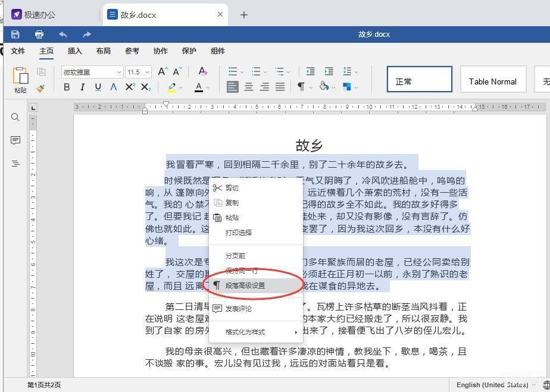
Task: Open the font size dropdown 11.5
Action: [148, 72]
